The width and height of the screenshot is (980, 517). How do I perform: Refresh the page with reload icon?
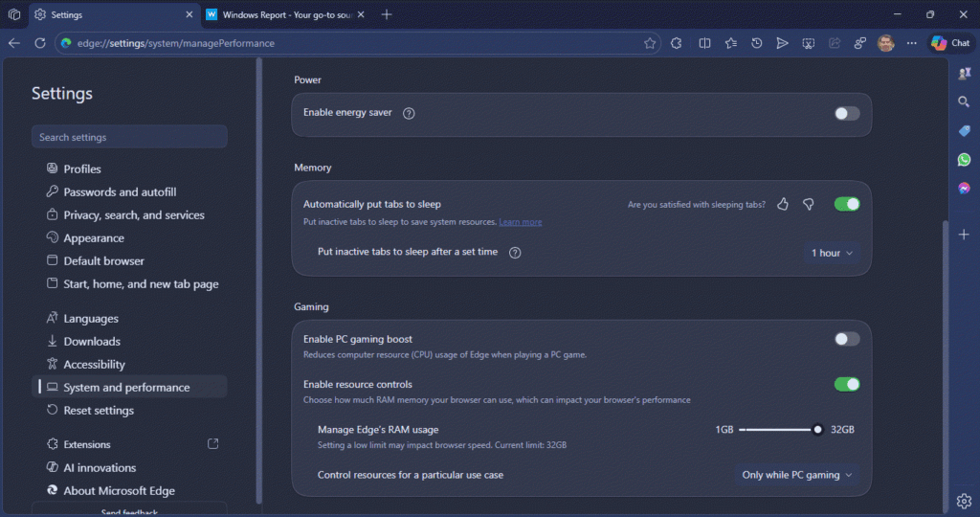(40, 43)
